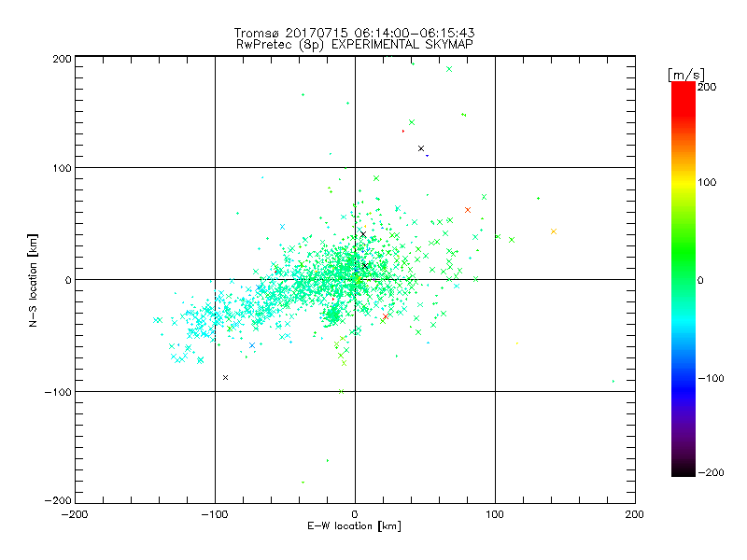747x560 pixels.
Task: Click the colorbar tick label 0
Action: [x=700, y=280]
